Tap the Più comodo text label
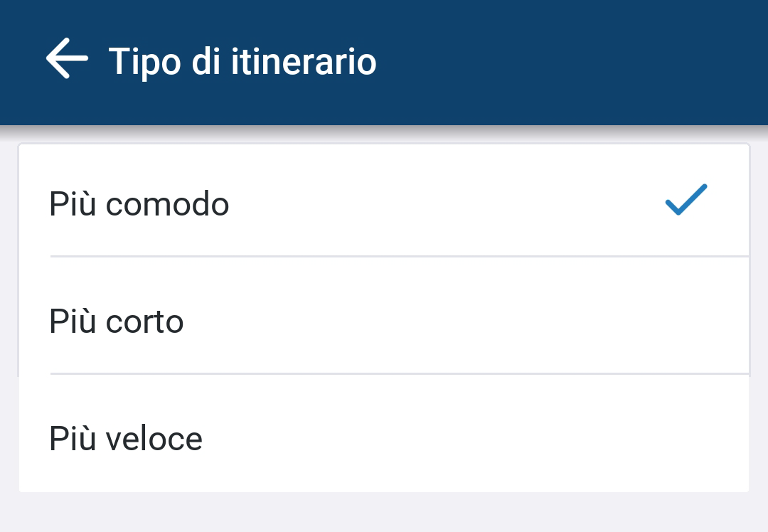Viewport: 768px width, 532px height. click(x=139, y=205)
